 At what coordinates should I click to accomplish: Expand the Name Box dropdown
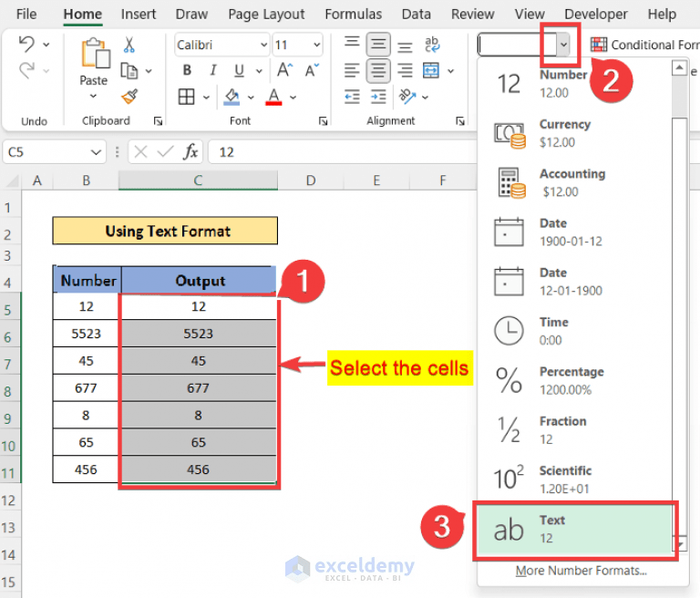[96, 152]
